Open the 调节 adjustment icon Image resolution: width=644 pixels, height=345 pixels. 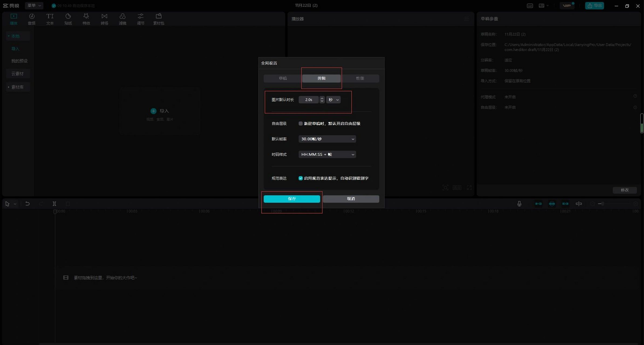coord(141,19)
